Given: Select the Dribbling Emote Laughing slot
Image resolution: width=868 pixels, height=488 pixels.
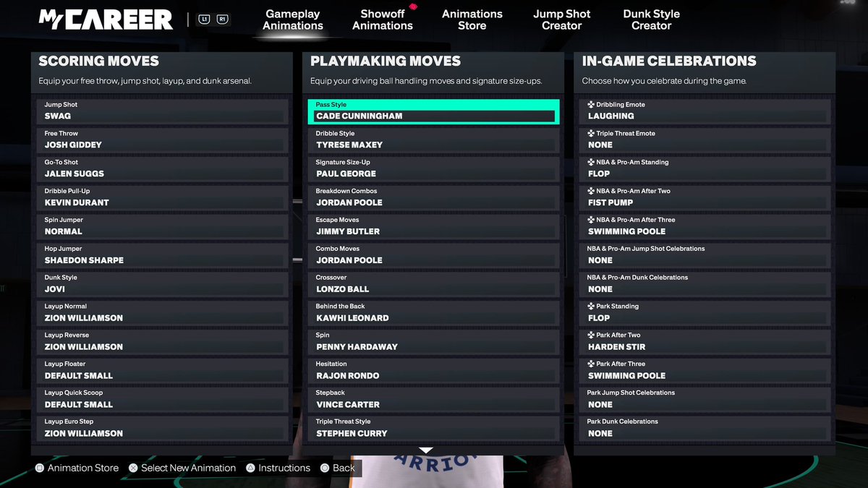Looking at the screenshot, I should click(x=705, y=111).
